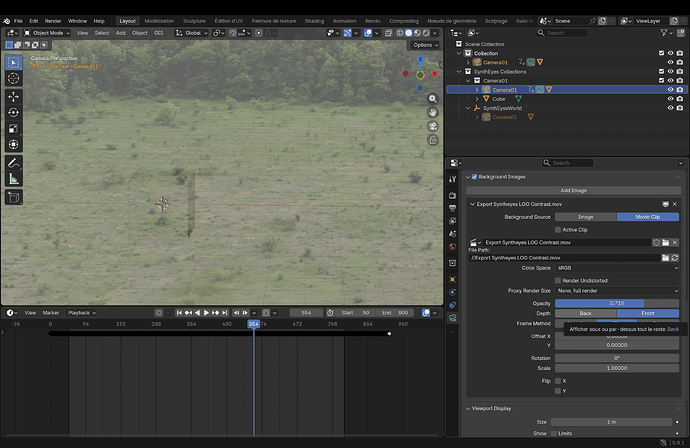Open the timeline Playback dropdown
The image size is (690, 448).
(82, 313)
